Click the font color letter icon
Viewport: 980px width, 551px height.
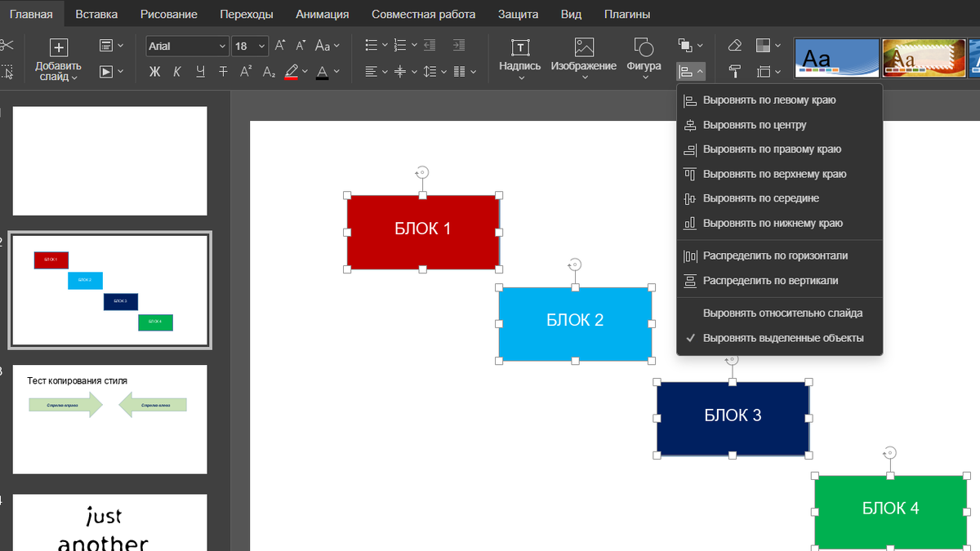(322, 72)
